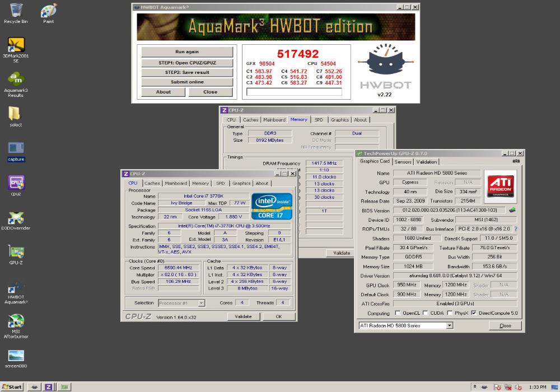Viewport: 560px width, 392px height.
Task: Open Caches tab in front CPU-Z window
Action: point(152,183)
